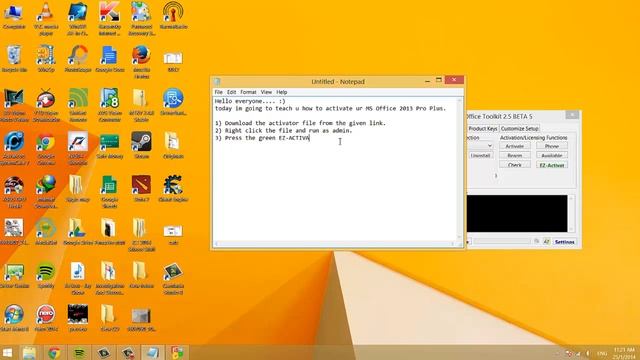The width and height of the screenshot is (640, 360).
Task: Select the Google Chrome desktop shortcut
Action: pyautogui.click(x=46, y=149)
